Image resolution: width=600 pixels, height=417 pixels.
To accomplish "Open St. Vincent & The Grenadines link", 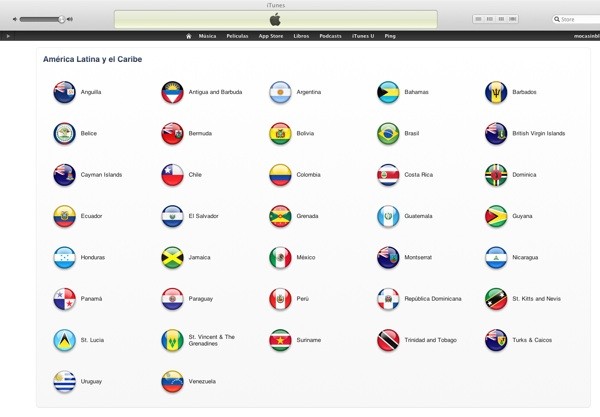I will [x=212, y=340].
